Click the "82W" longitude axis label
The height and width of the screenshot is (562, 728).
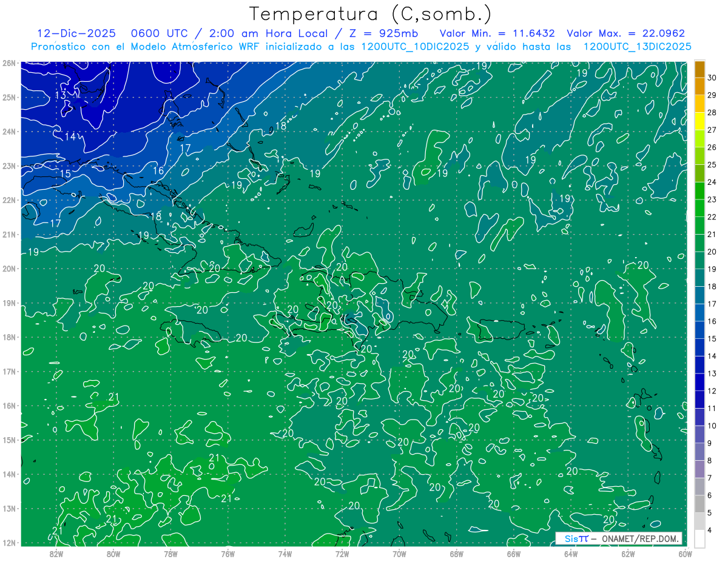56,553
